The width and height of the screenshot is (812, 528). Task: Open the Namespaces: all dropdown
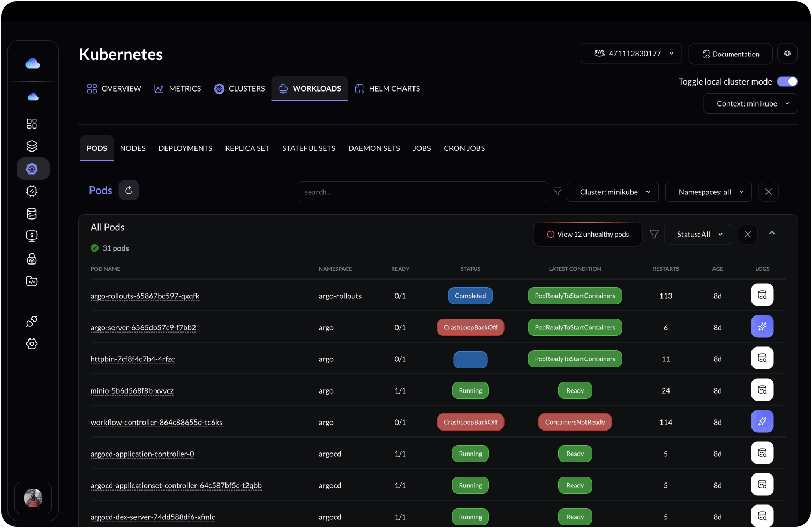tap(709, 192)
